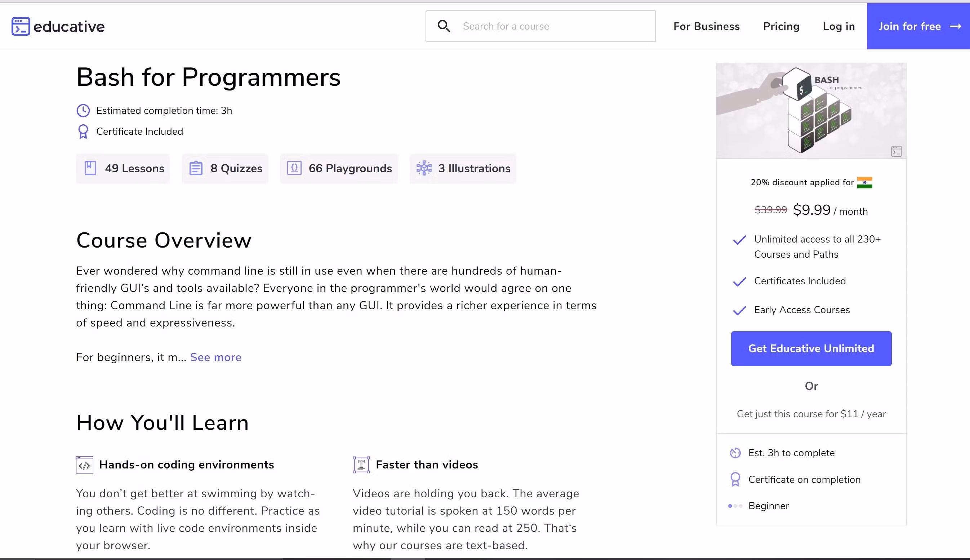This screenshot has height=560, width=970.
Task: Go to the Pricing page
Action: (781, 27)
